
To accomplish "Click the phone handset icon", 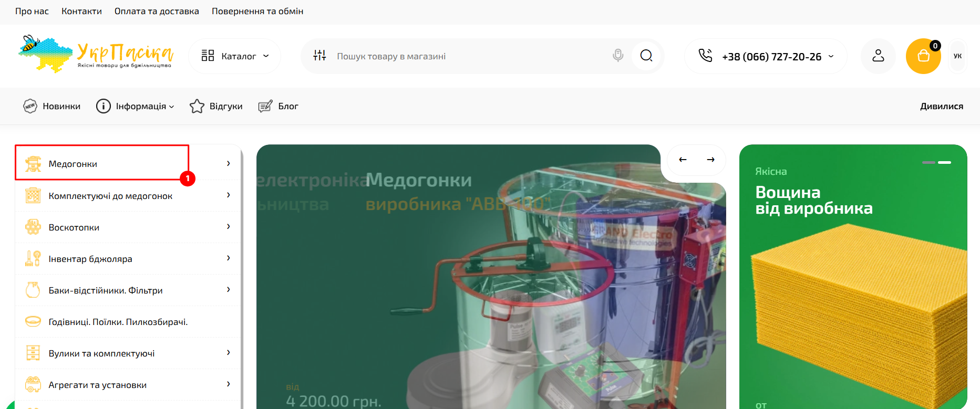I will coord(705,55).
